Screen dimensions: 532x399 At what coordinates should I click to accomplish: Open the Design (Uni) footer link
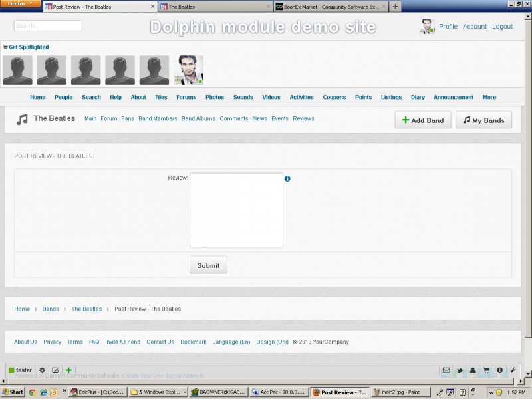pos(272,342)
